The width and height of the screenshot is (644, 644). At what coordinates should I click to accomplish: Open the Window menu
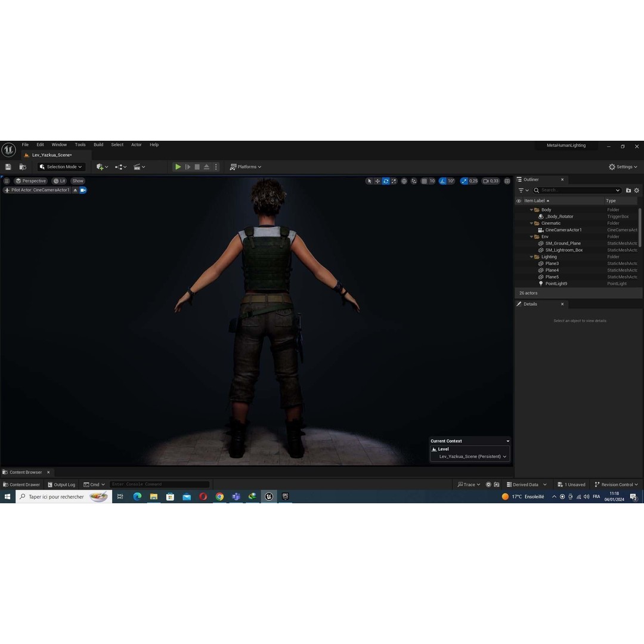(x=59, y=144)
